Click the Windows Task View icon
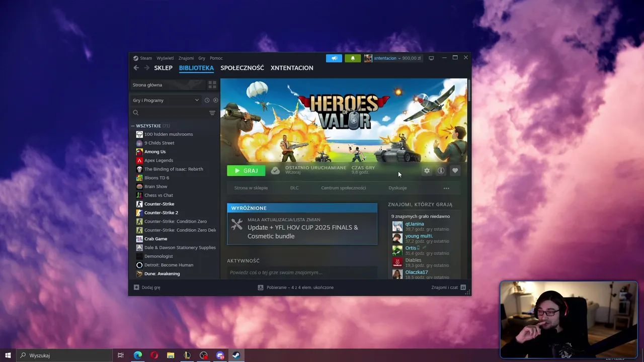Screen dimensions: 644x362 [121, 355]
